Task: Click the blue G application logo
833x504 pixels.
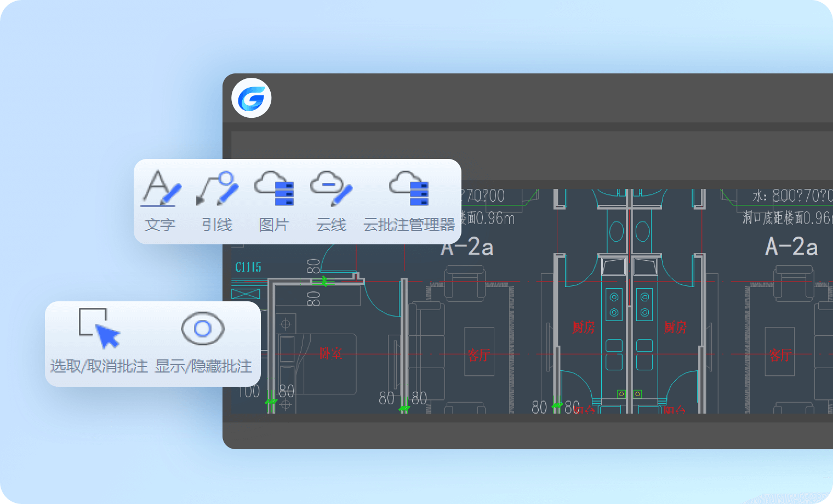Action: (252, 98)
